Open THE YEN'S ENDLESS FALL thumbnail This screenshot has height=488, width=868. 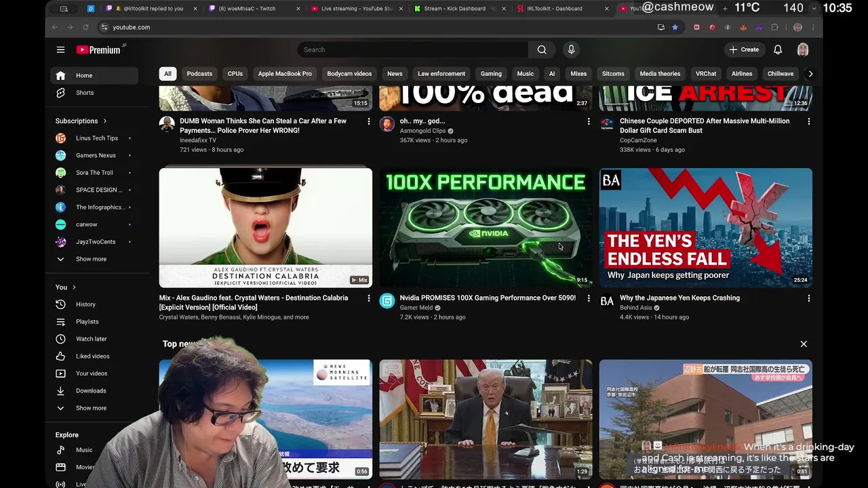pyautogui.click(x=705, y=228)
